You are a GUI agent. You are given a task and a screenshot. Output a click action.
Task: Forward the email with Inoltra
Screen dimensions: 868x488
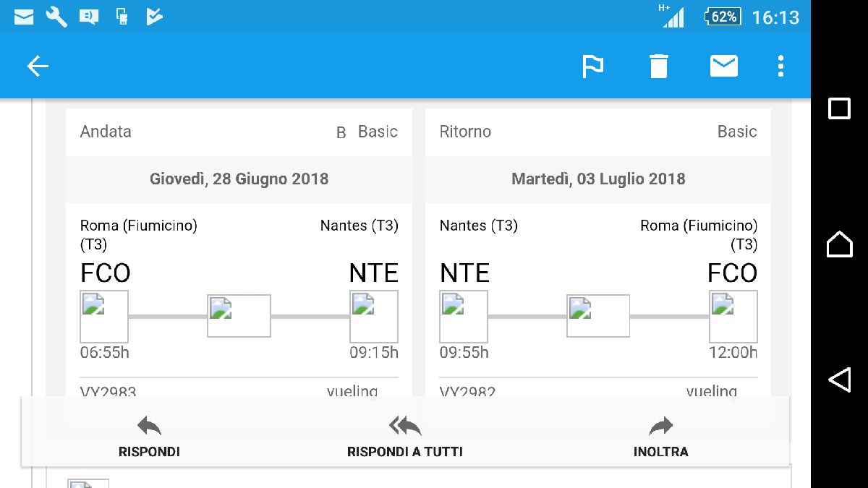coord(660,437)
